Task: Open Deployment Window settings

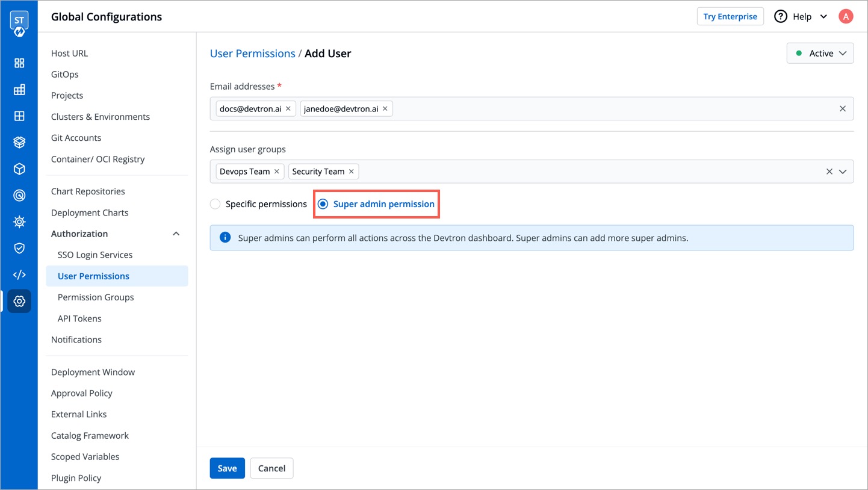Action: pos(93,372)
